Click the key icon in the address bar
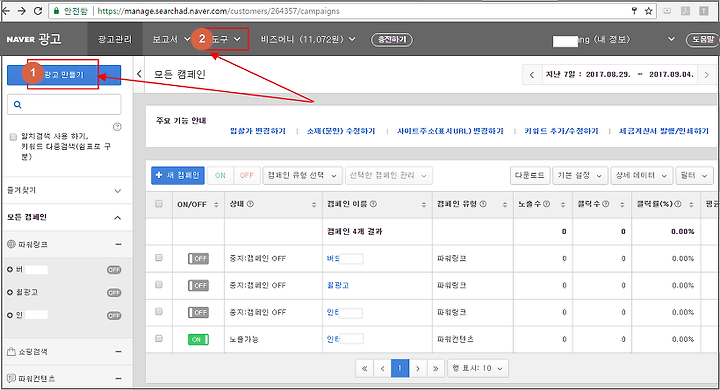Screen dimensions: 720x390 coord(635,11)
